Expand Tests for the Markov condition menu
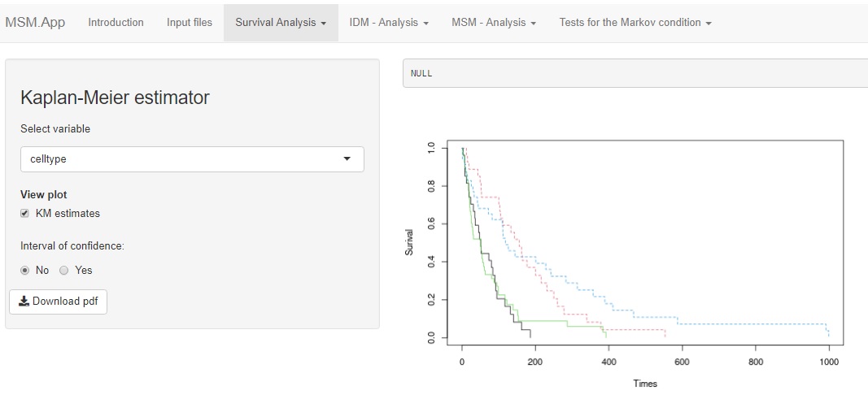 point(635,23)
